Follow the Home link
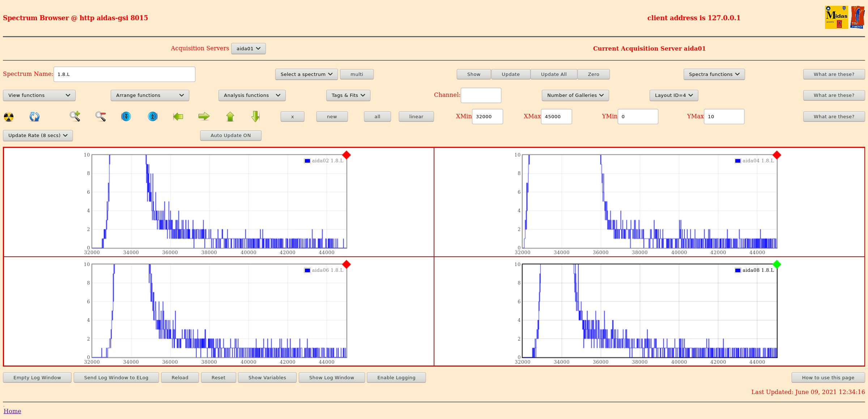868x419 pixels. click(12, 411)
